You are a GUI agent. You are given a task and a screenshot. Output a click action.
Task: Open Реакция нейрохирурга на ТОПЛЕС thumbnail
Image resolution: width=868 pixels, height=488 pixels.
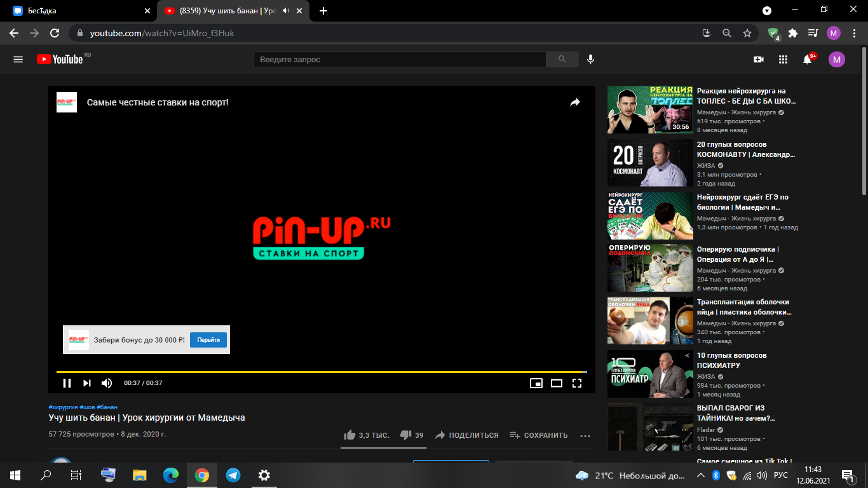(650, 110)
